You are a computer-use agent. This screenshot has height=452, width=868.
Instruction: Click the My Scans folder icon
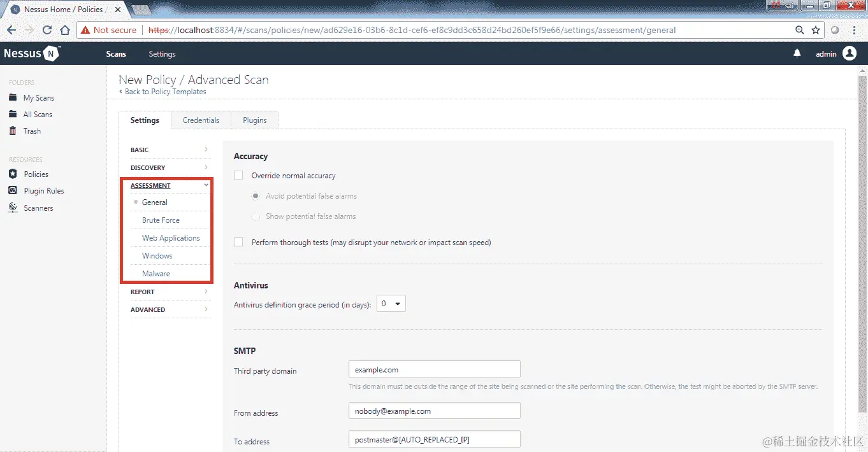click(x=12, y=97)
